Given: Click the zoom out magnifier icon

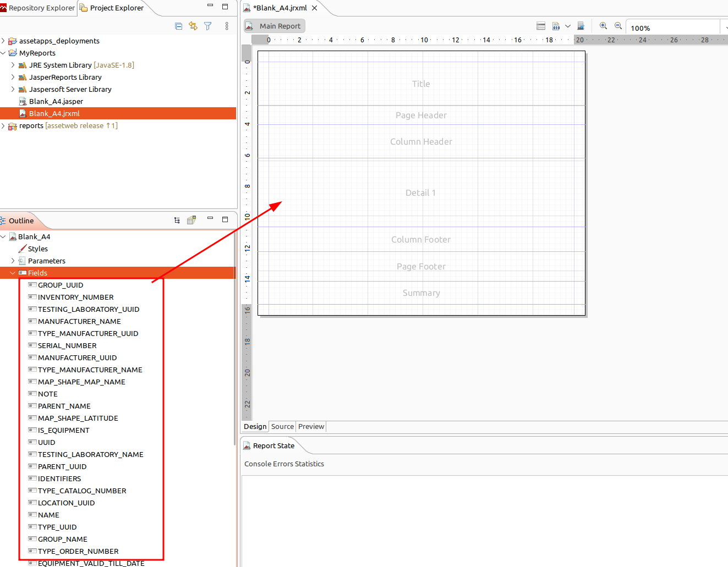Looking at the screenshot, I should tap(618, 26).
